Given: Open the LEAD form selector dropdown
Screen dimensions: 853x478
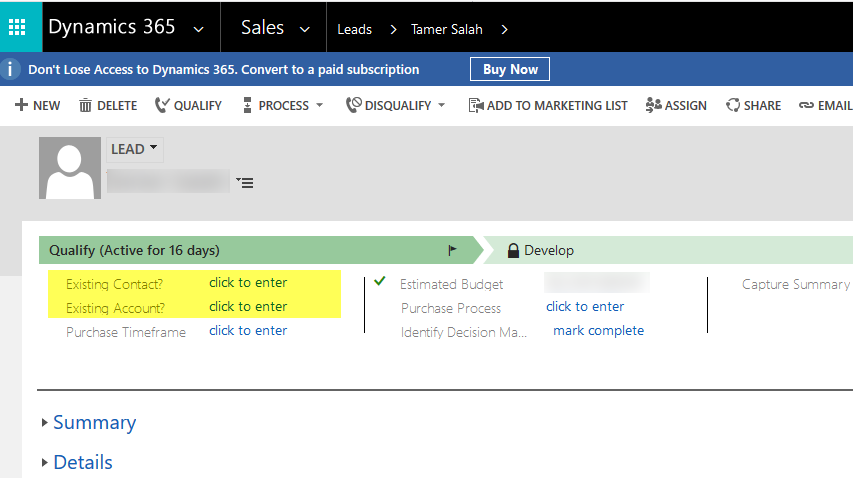Looking at the screenshot, I should [x=134, y=149].
